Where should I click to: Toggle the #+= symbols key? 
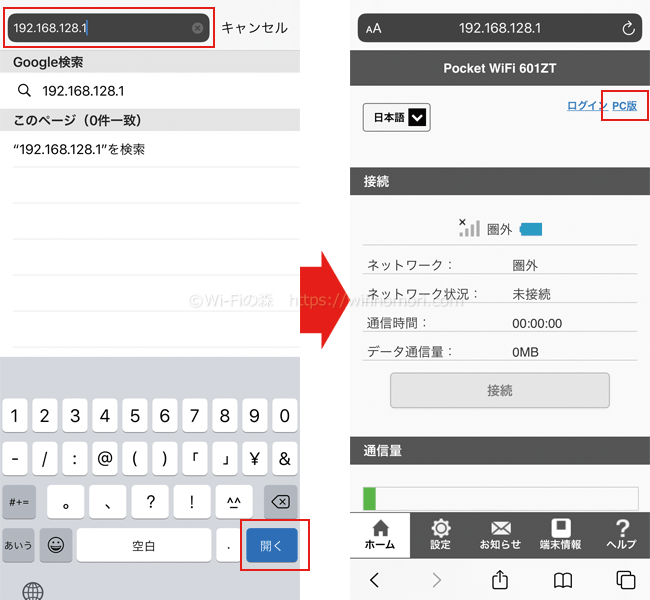pos(19,502)
